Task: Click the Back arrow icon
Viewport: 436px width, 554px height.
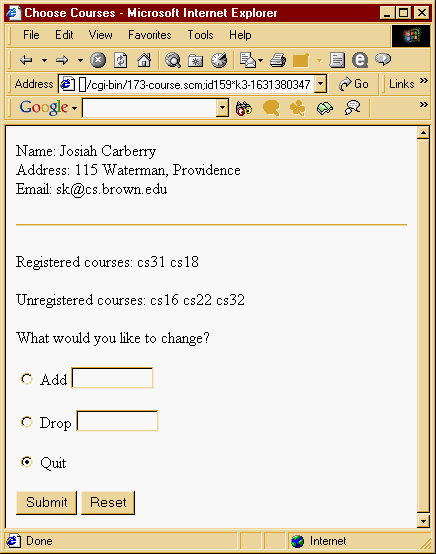Action: point(26,60)
